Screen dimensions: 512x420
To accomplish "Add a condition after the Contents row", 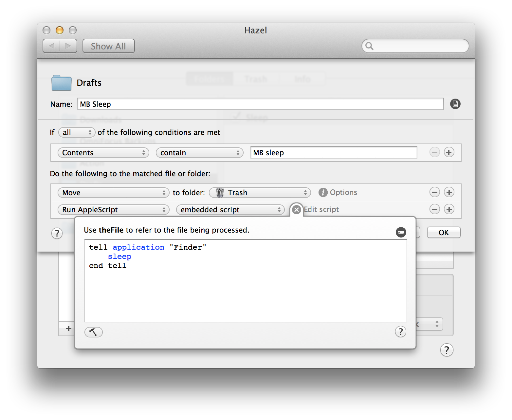I will click(x=449, y=152).
